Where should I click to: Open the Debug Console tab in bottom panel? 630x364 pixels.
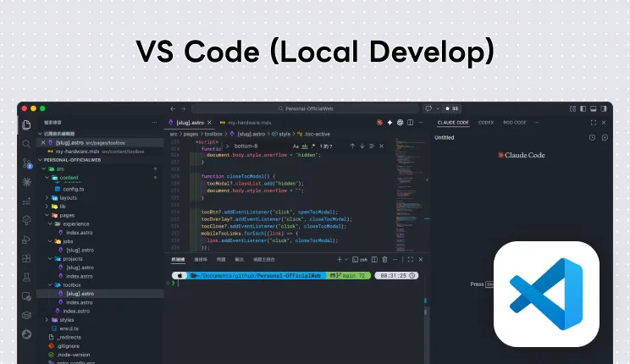click(263, 260)
